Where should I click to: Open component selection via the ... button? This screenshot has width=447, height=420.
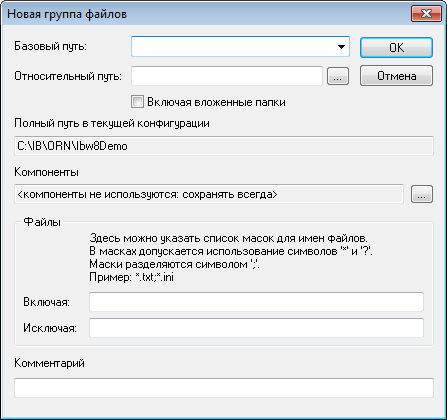pos(422,194)
